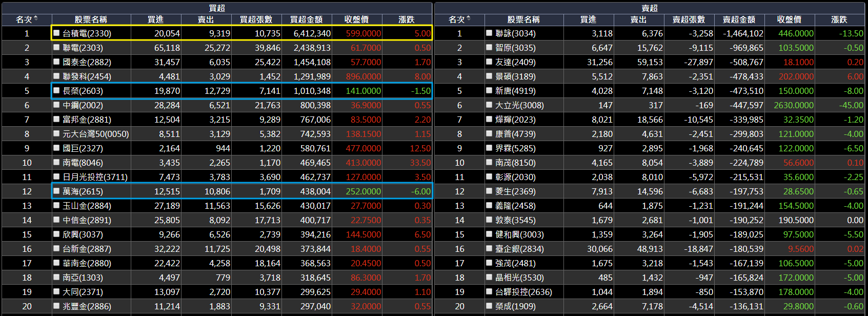
Task: Open stock 富邦金(2881)
Action: tap(87, 120)
